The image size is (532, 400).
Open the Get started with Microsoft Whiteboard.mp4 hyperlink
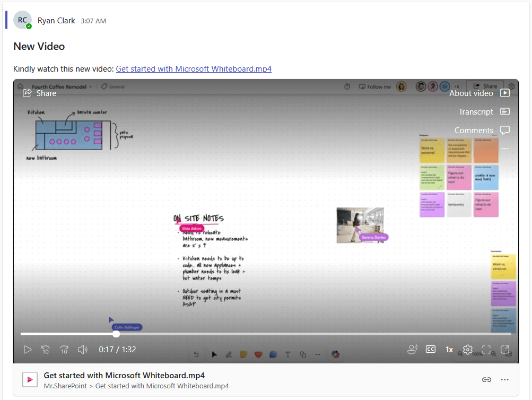point(194,69)
